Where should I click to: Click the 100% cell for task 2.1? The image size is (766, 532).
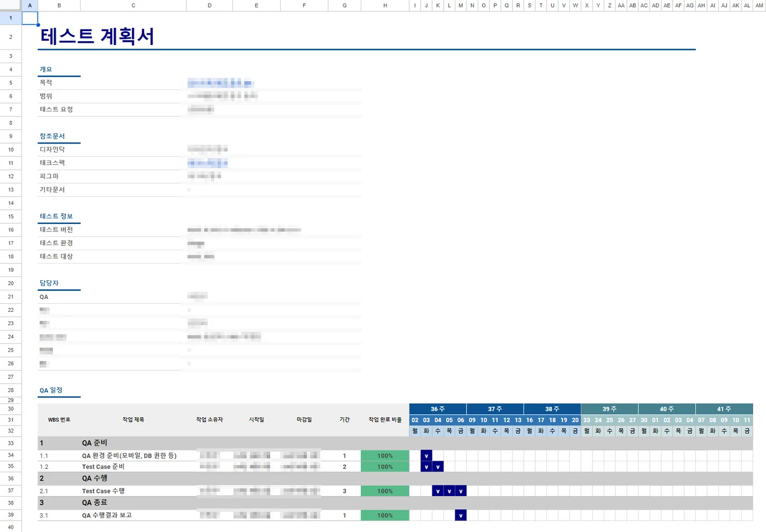(385, 491)
